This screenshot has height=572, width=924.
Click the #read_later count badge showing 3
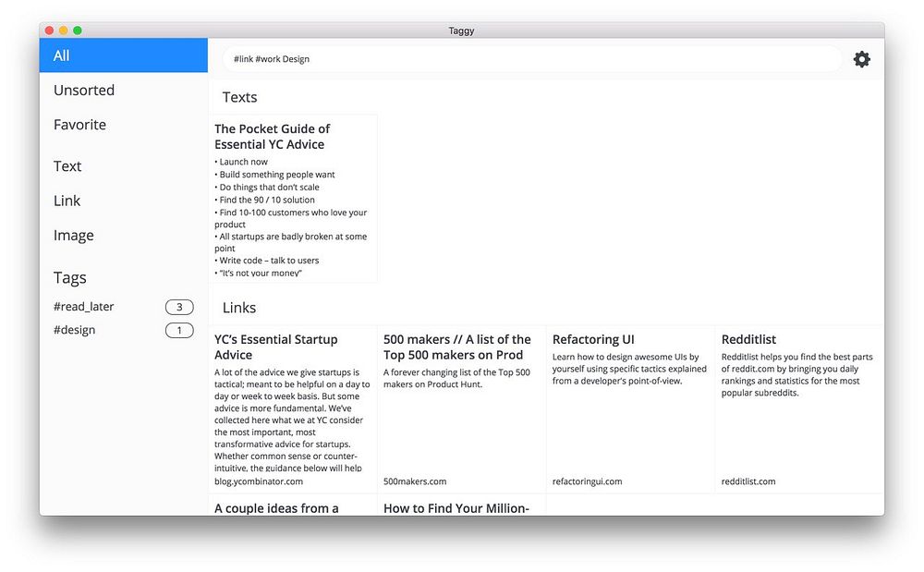[x=179, y=307]
